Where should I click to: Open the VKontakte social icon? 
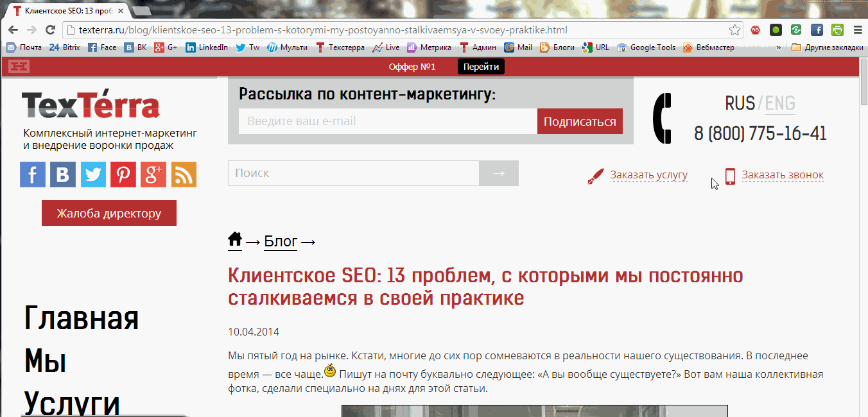tap(63, 174)
